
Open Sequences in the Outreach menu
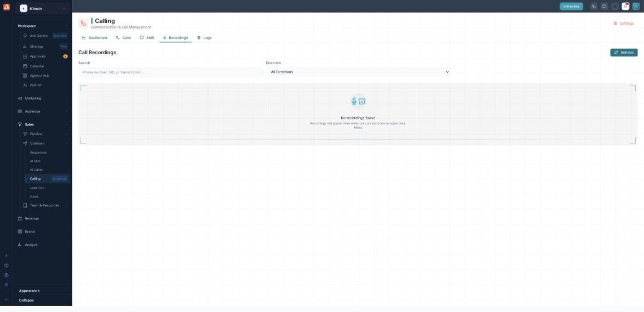tap(38, 152)
